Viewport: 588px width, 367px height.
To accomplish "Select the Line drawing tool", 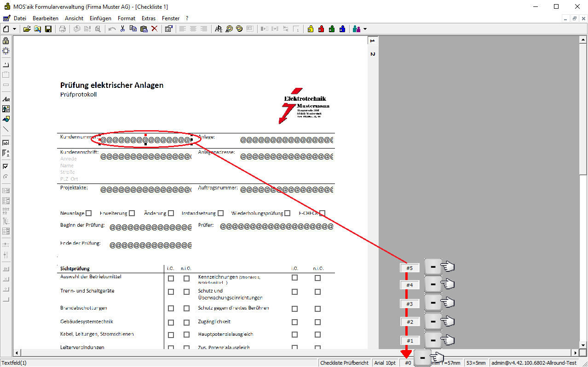I will (x=6, y=129).
